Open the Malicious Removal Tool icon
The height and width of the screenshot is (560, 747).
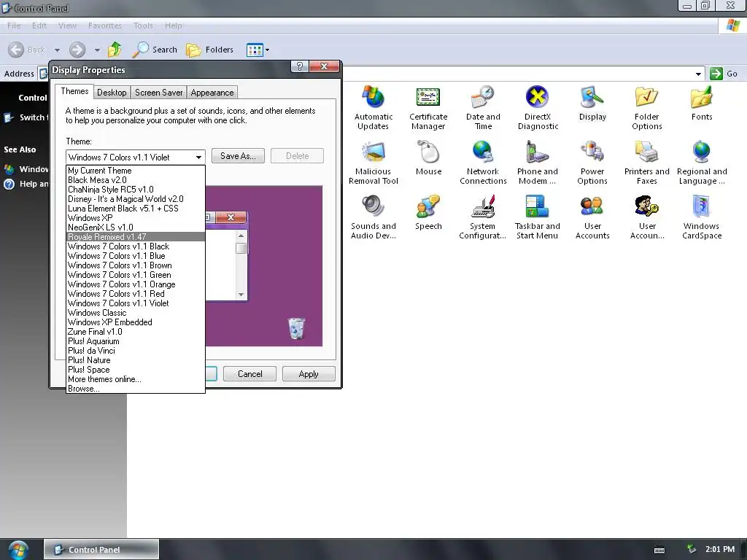click(373, 163)
